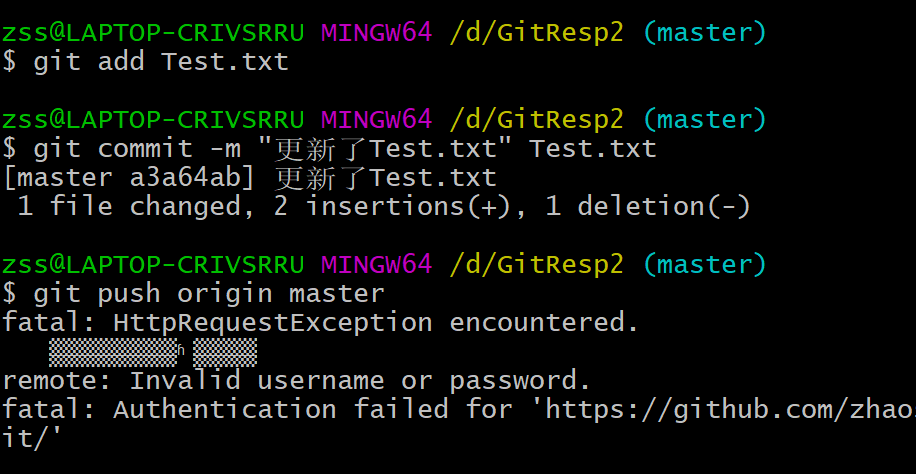Click the 'git add Test.txt' command
Image resolution: width=916 pixels, height=474 pixels.
[161, 62]
